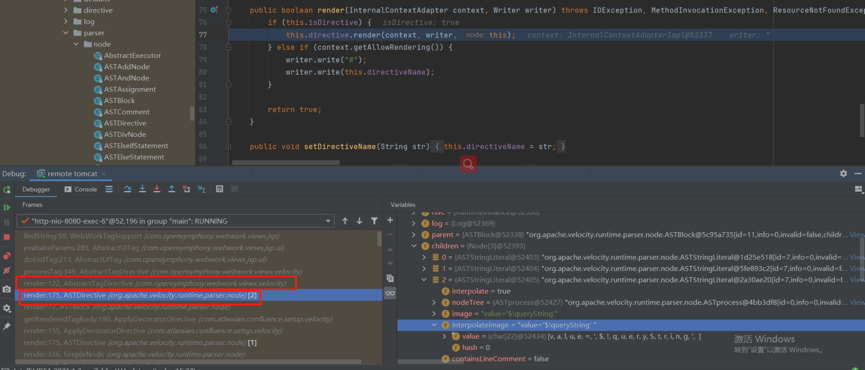
Task: Step over the current line
Action: point(127,189)
